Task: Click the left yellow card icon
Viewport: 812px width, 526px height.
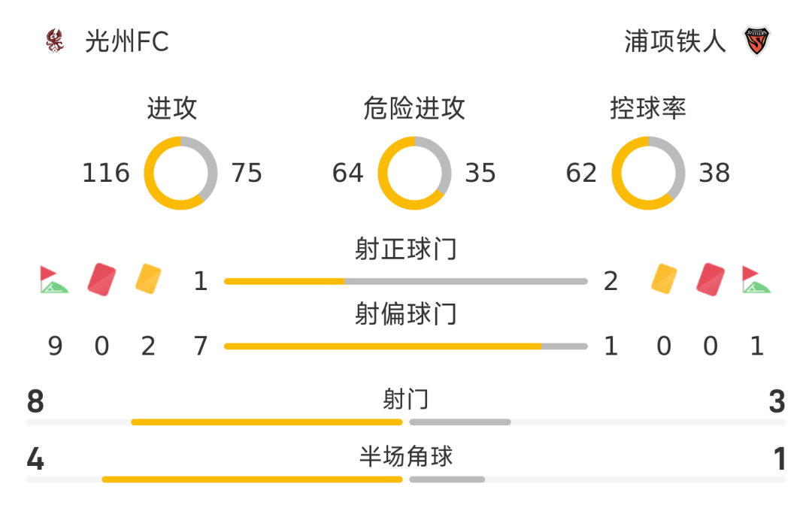Action: pos(148,279)
